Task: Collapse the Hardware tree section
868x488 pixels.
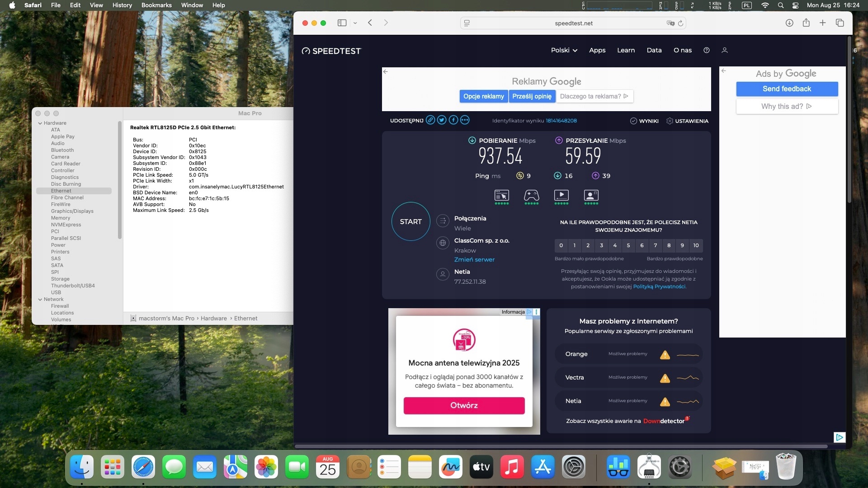Action: pyautogui.click(x=40, y=123)
